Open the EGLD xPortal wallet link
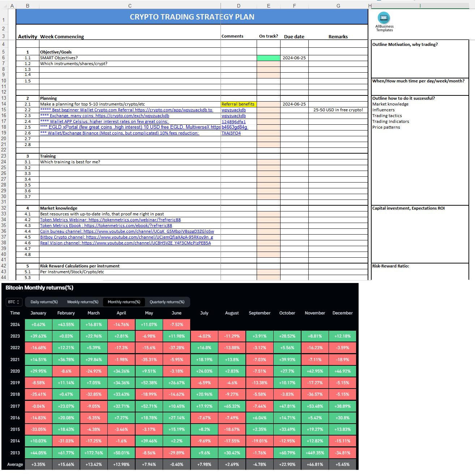The image size is (475, 476). tap(127, 127)
